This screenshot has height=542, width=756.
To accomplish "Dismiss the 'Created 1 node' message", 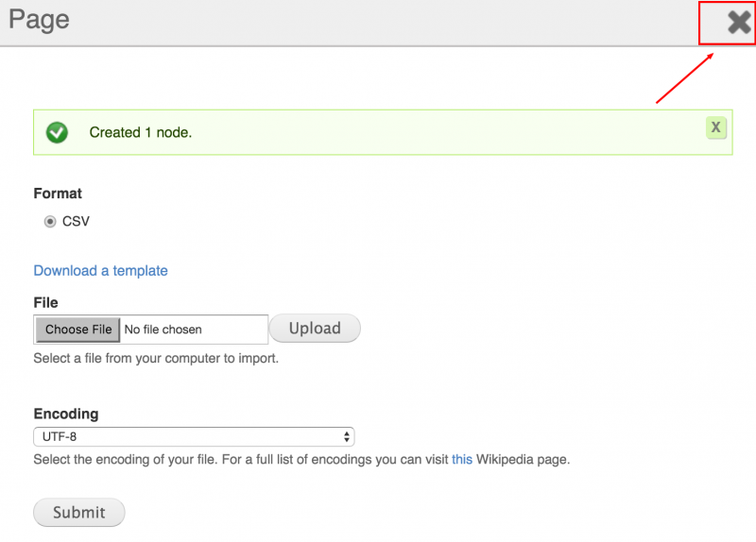I will (x=716, y=127).
